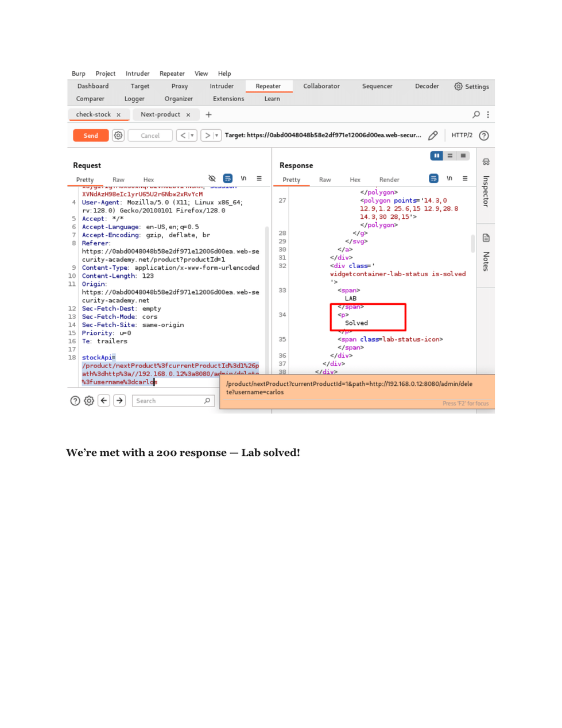Select the Response Raw view

tap(325, 180)
